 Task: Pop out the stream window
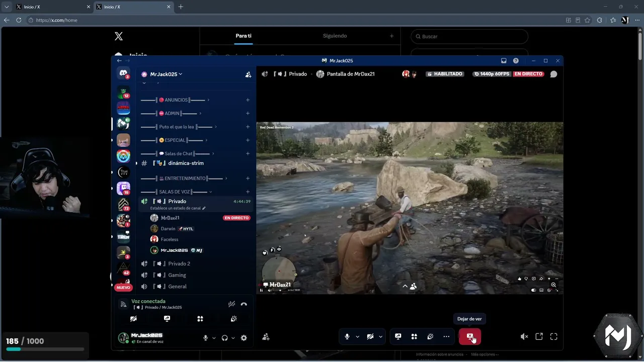pos(539,337)
